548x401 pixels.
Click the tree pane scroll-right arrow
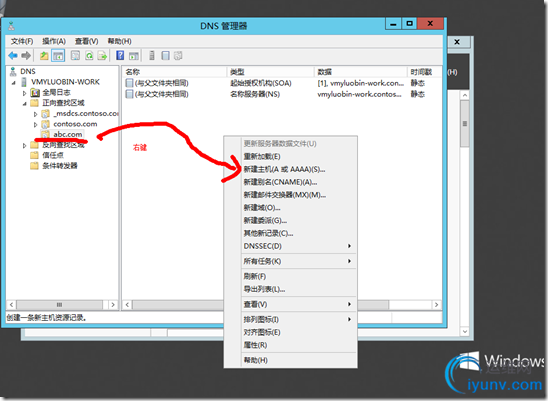click(113, 305)
